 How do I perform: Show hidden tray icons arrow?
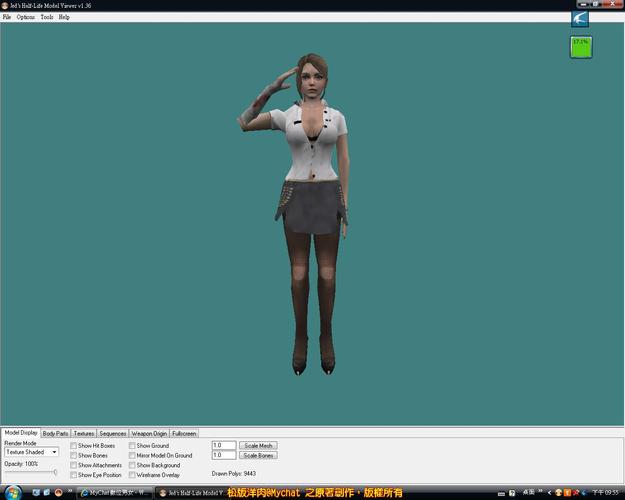point(549,493)
